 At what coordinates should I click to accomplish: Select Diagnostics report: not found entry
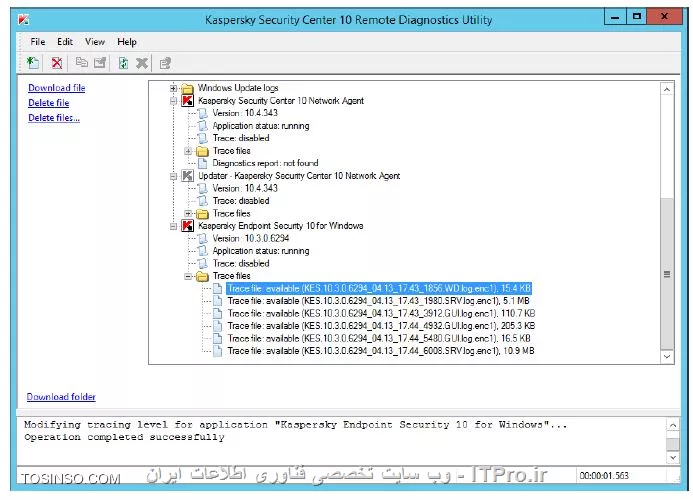tap(265, 163)
